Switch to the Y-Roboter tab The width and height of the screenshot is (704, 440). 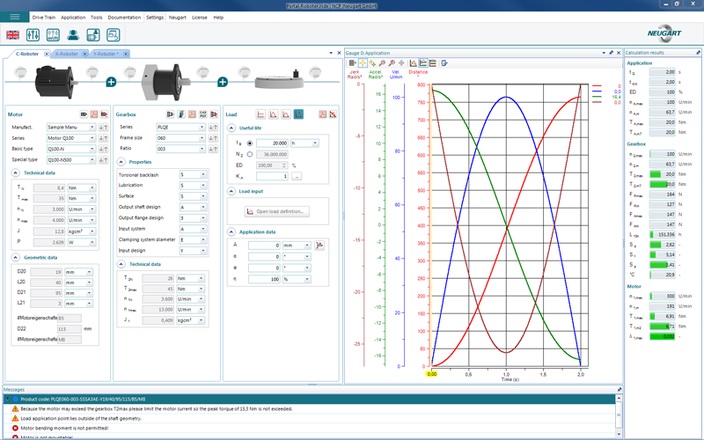104,53
